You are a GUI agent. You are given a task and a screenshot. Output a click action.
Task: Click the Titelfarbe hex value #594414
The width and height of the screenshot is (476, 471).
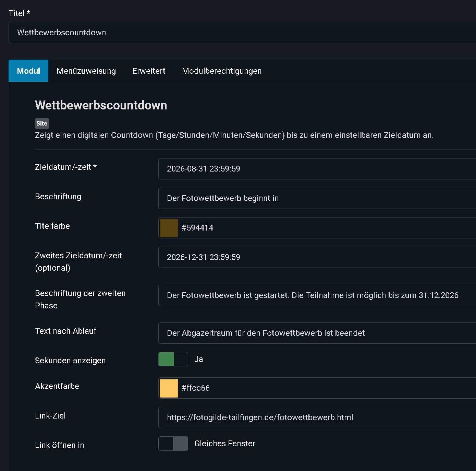tap(197, 228)
